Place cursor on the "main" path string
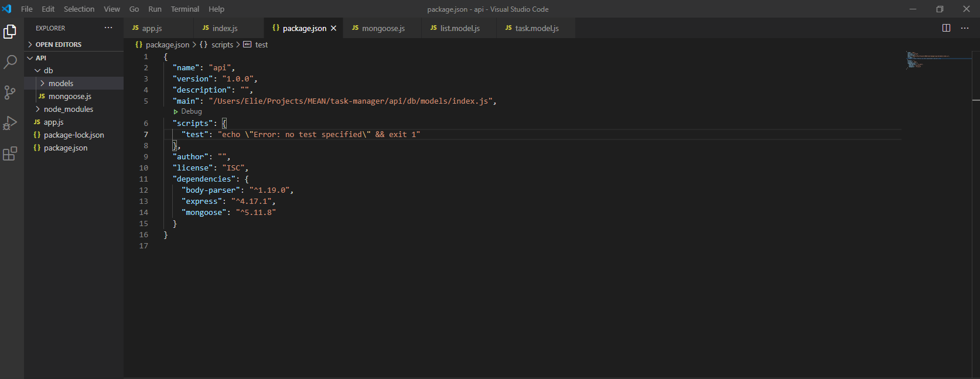 tap(350, 101)
